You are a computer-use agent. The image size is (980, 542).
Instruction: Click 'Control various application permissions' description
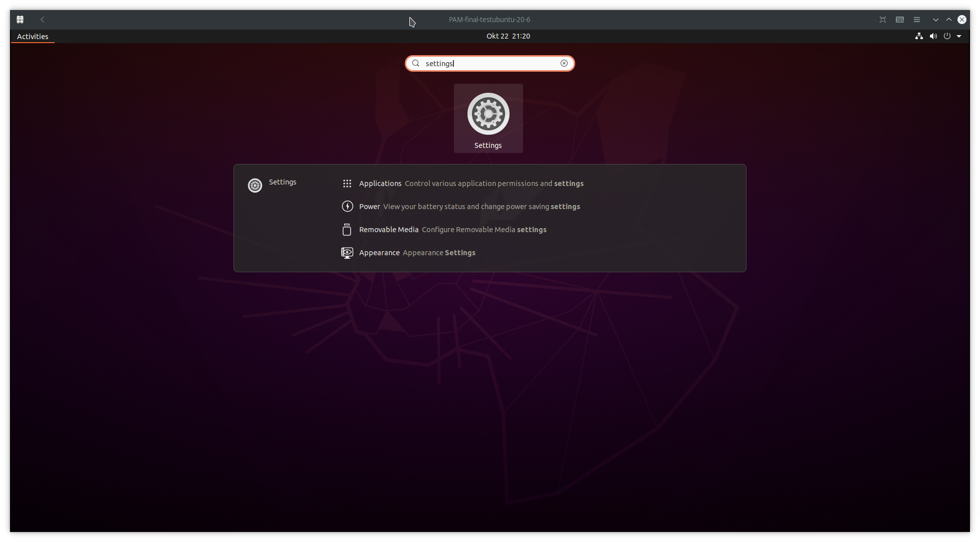494,184
